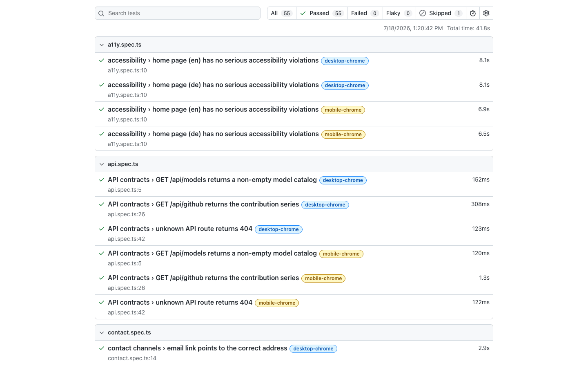
Task: Click mobile-chrome tag on unknown API route test
Action: click(277, 303)
